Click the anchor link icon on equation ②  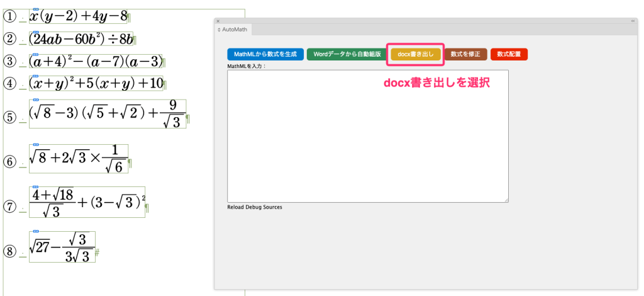pyautogui.click(x=36, y=31)
